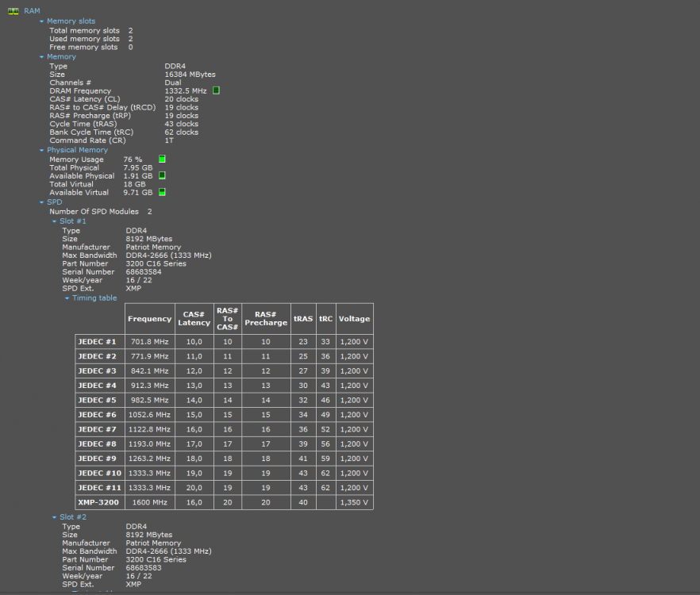Click the RAM heading label
Image resolution: width=700 pixels, height=595 pixels.
tap(32, 10)
